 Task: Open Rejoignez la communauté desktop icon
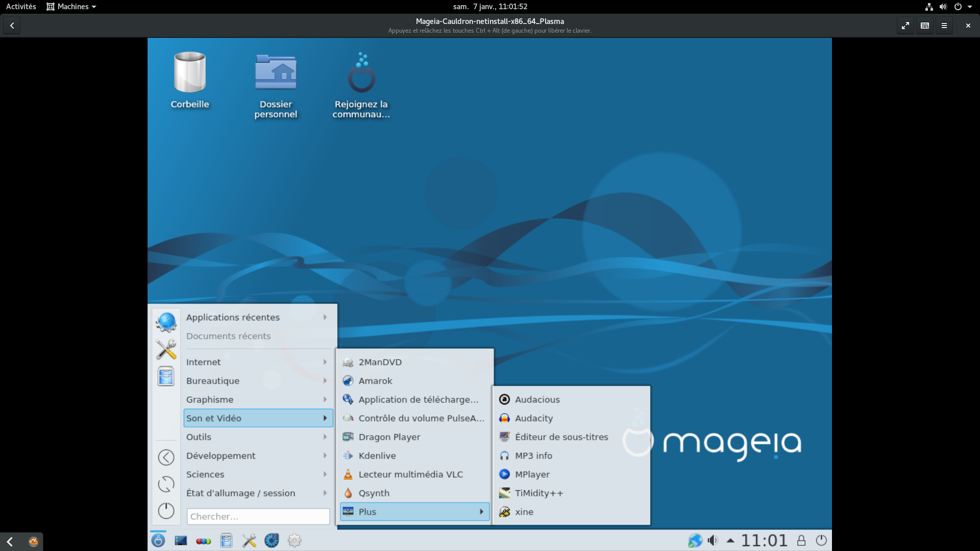point(361,85)
